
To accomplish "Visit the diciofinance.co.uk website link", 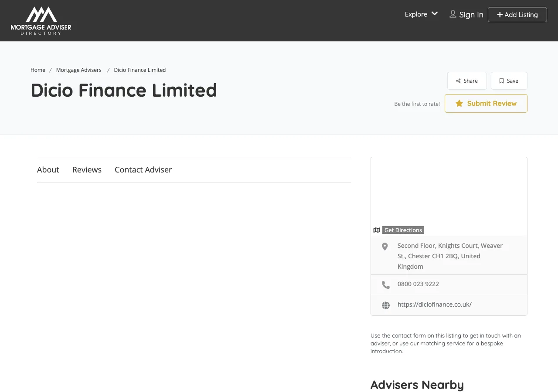I will pos(434,304).
